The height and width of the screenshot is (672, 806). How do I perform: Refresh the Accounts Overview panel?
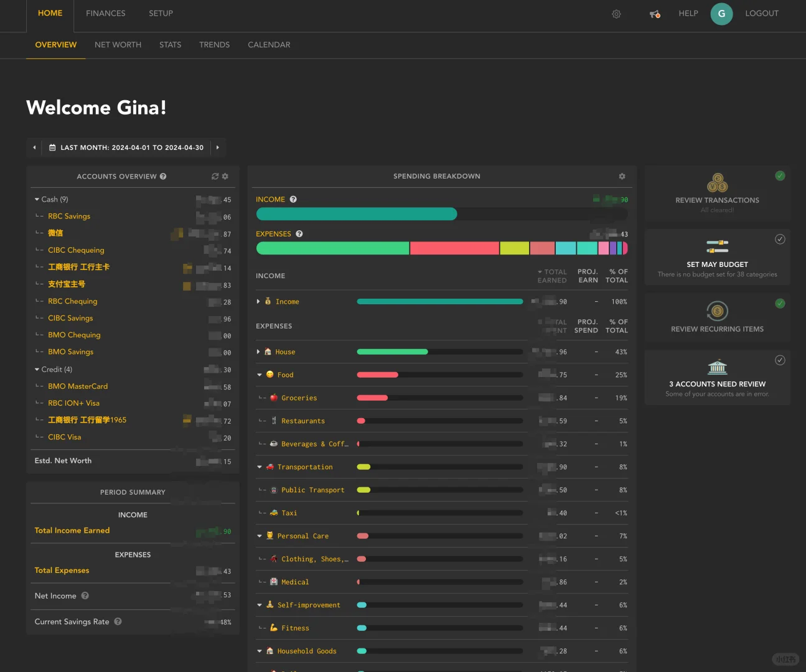pyautogui.click(x=215, y=176)
